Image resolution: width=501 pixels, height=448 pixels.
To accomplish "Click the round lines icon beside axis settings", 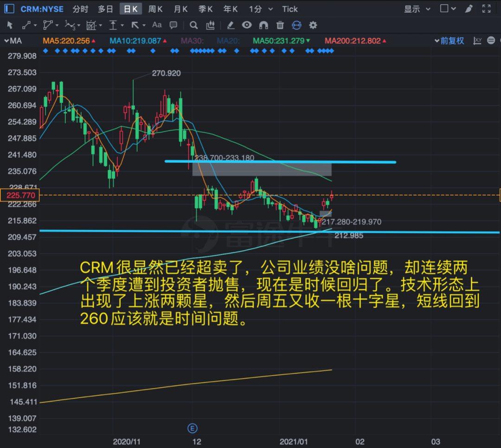I will click(491, 40).
